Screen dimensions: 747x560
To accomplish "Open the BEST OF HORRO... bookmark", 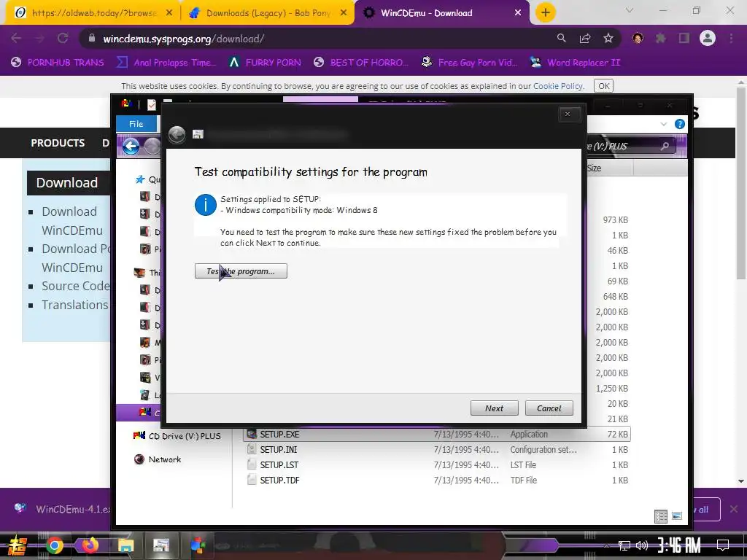I will tap(361, 63).
